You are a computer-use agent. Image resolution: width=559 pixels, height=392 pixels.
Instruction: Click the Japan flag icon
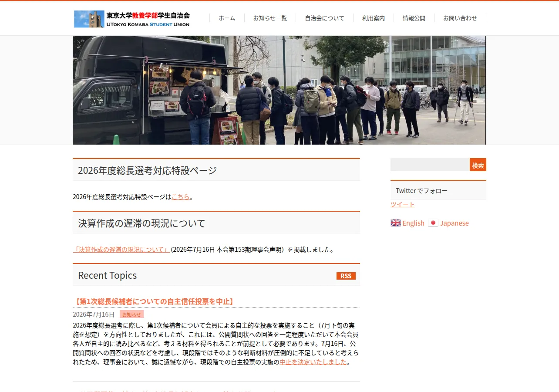(x=433, y=223)
